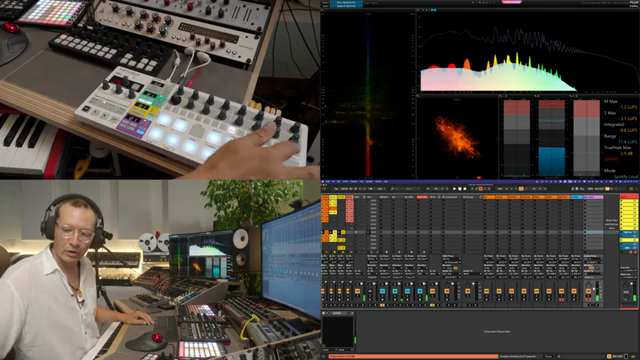Open the Mode dropdown showing Spotify Loud
The height and width of the screenshot is (360, 640).
coord(627,176)
